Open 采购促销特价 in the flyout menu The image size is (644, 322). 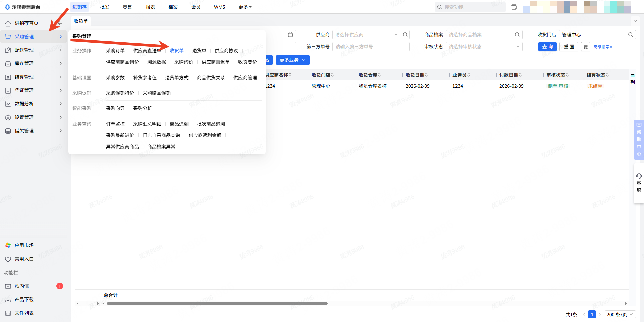120,93
